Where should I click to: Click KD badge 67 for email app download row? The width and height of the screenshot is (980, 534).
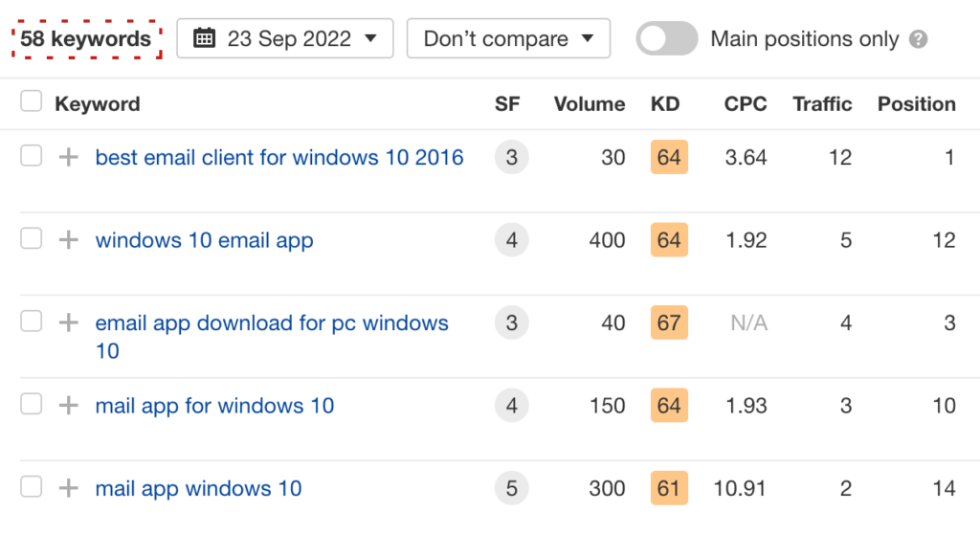click(x=669, y=323)
